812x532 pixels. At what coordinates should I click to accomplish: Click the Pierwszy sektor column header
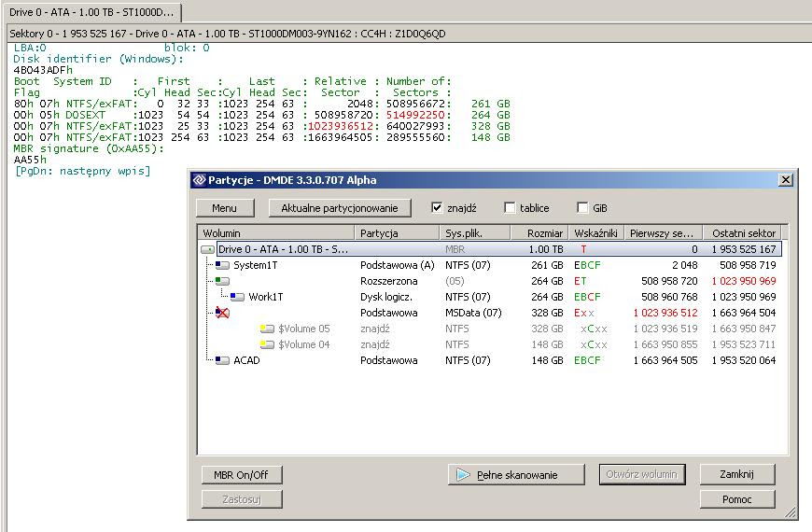click(664, 233)
